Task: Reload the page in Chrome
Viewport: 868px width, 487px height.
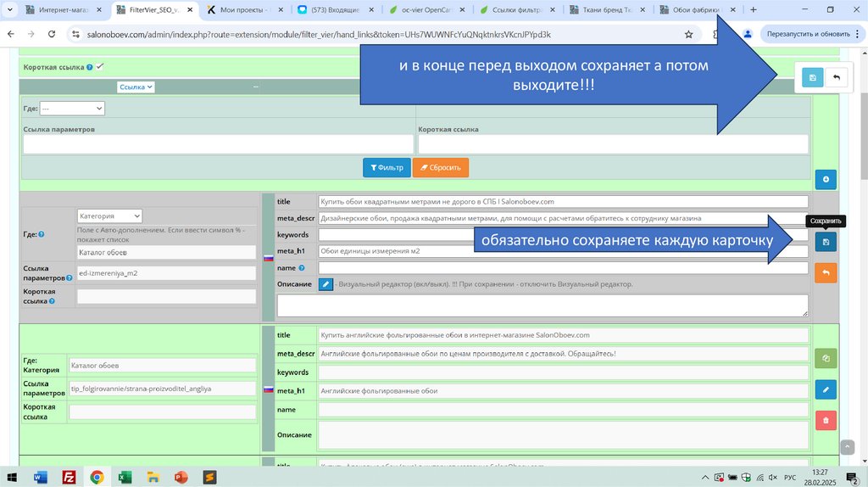Action: [52, 34]
